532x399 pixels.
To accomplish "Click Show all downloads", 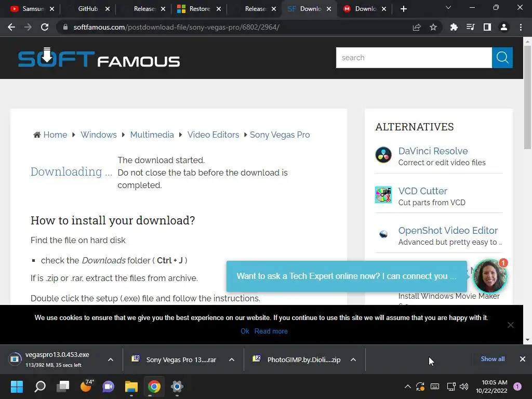I will [493, 359].
